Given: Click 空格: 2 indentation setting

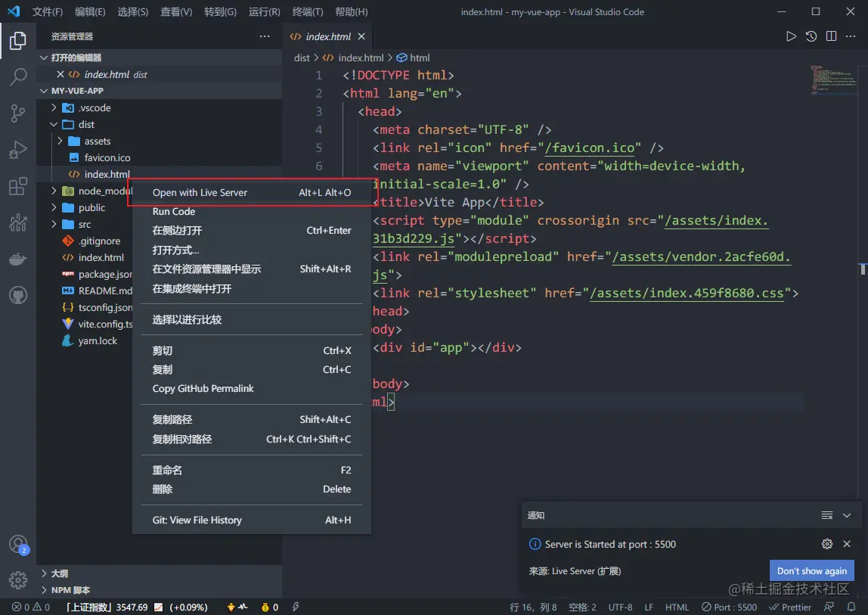Looking at the screenshot, I should click(582, 607).
